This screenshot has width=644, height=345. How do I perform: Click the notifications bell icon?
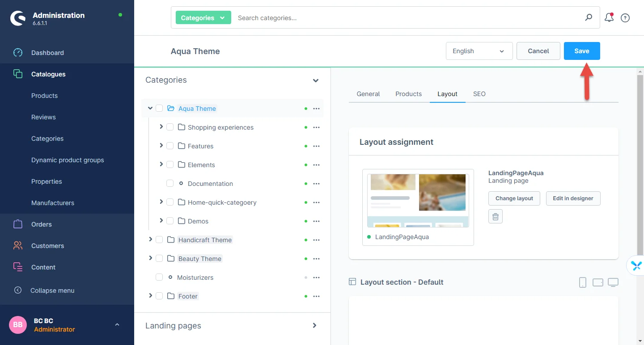pos(609,18)
